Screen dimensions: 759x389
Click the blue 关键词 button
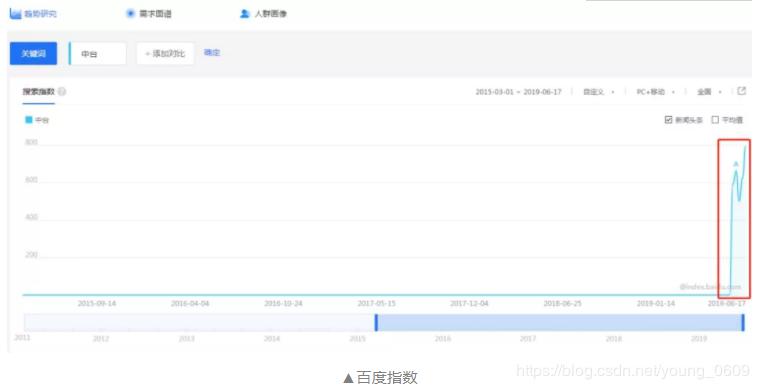(33, 53)
